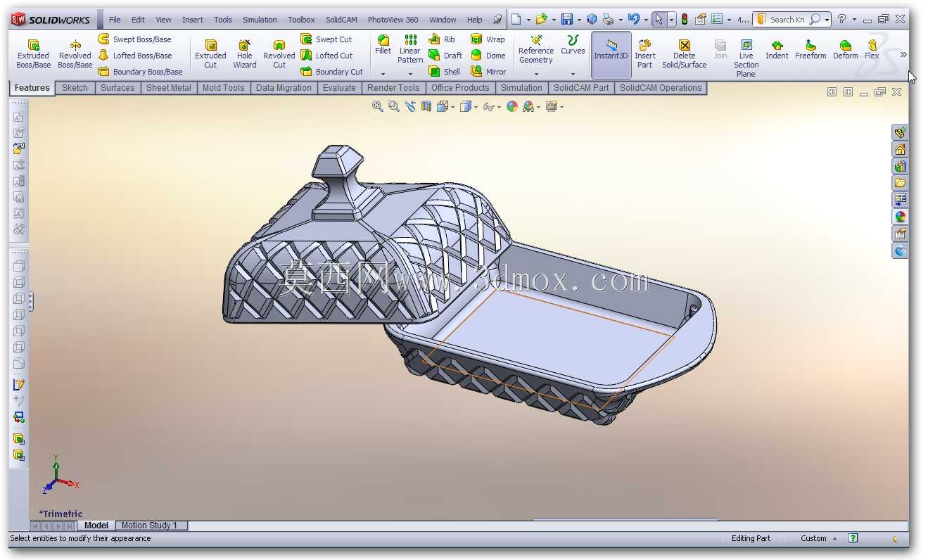Image resolution: width=928 pixels, height=560 pixels.
Task: Open the Render Tools tab
Action: pos(393,88)
